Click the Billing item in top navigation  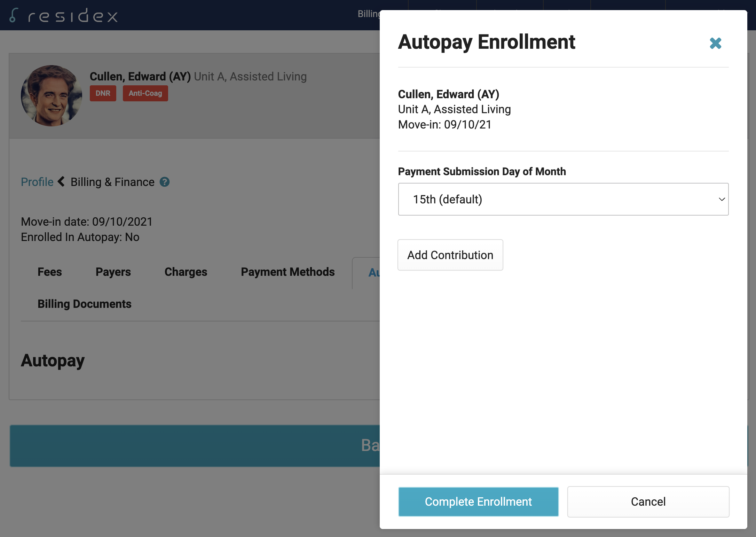(x=368, y=14)
